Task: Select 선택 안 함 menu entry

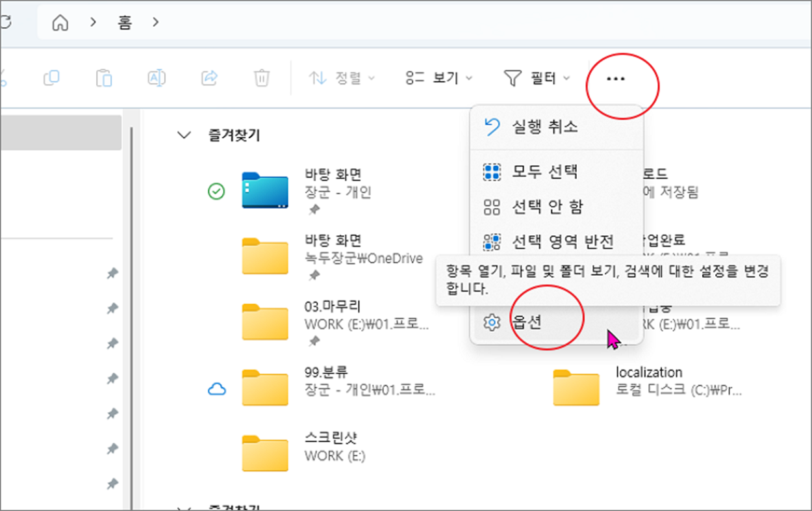Action: pos(557,207)
